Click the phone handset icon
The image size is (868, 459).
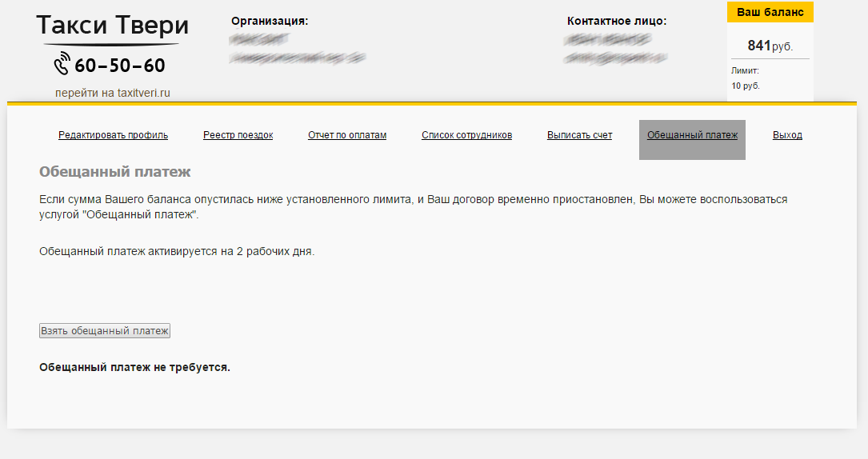pyautogui.click(x=62, y=65)
